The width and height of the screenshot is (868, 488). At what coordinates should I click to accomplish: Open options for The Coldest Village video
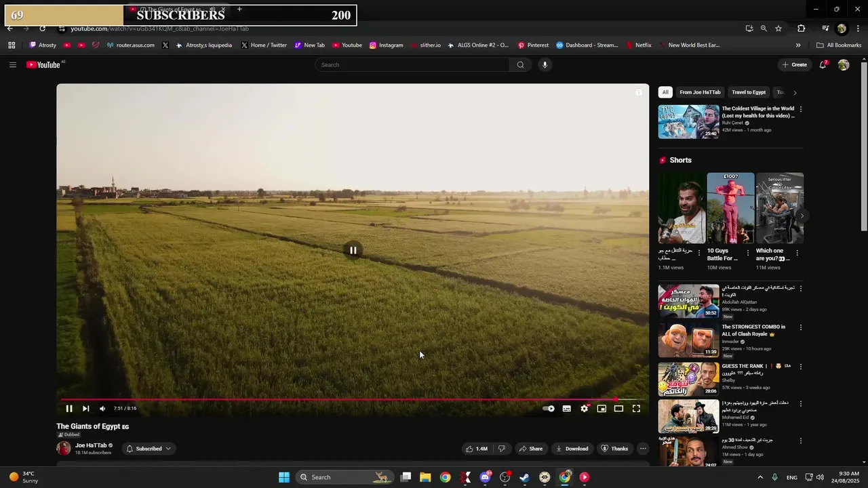(x=801, y=109)
